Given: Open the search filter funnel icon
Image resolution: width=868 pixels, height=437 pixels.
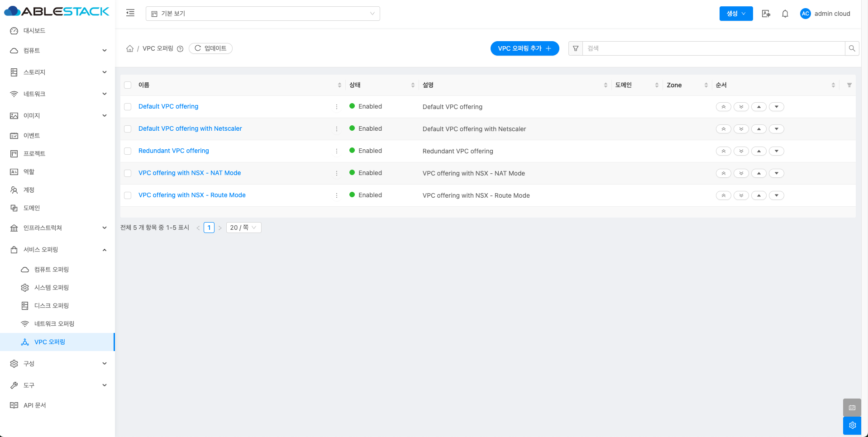Looking at the screenshot, I should [576, 48].
